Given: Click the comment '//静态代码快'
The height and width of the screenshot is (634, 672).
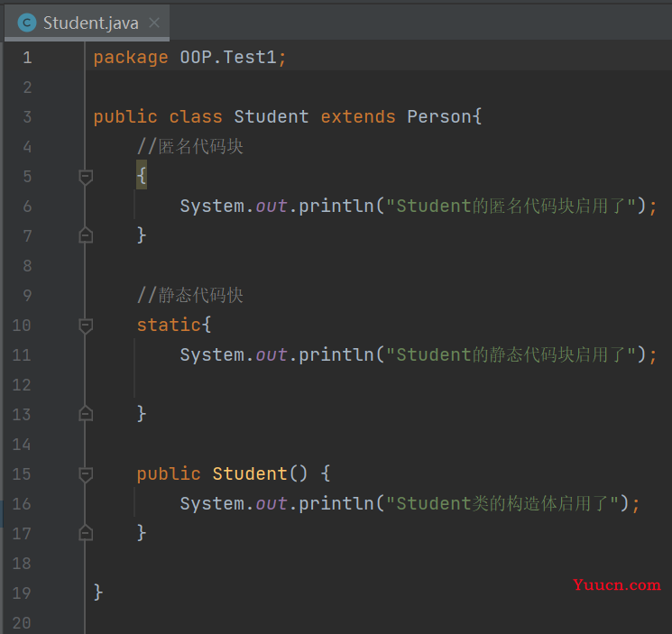Looking at the screenshot, I should point(189,295).
